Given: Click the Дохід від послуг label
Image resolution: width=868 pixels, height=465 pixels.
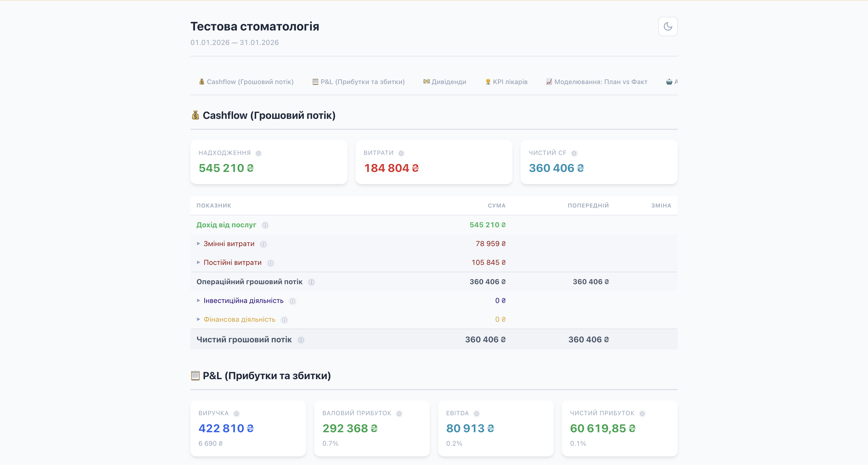Looking at the screenshot, I should tap(226, 225).
